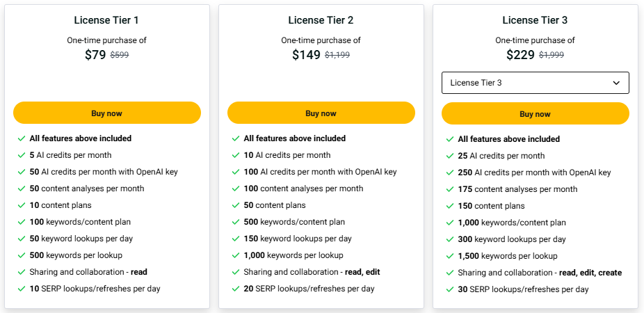The height and width of the screenshot is (313, 644).
Task: Click checkmark beside 1,000 keywords per lookup
Action: 236,255
